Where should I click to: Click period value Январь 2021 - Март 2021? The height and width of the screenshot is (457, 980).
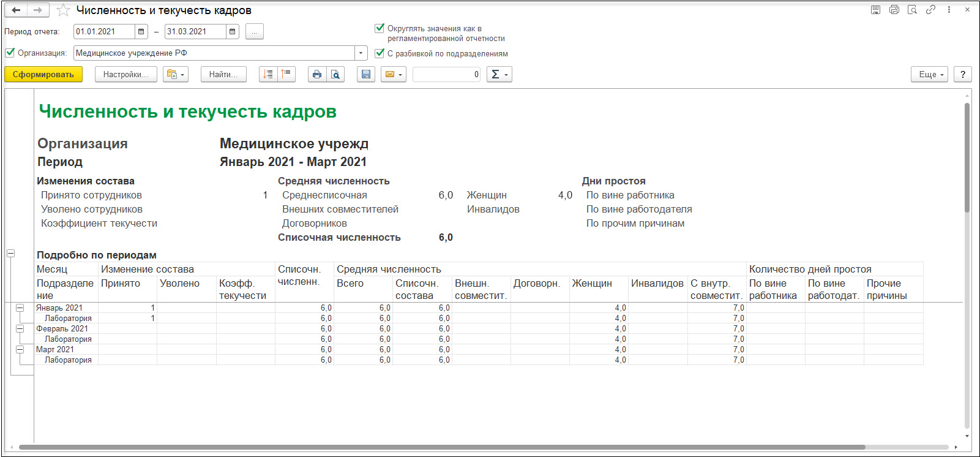293,162
